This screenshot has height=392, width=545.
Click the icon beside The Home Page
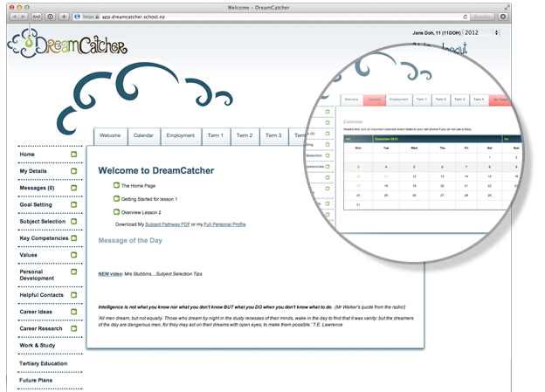tap(116, 185)
